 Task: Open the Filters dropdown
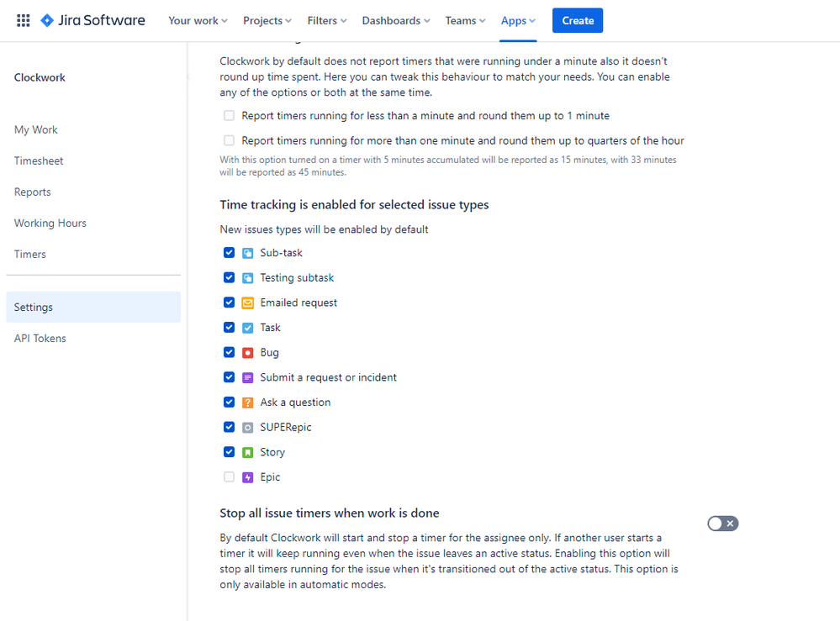(326, 20)
